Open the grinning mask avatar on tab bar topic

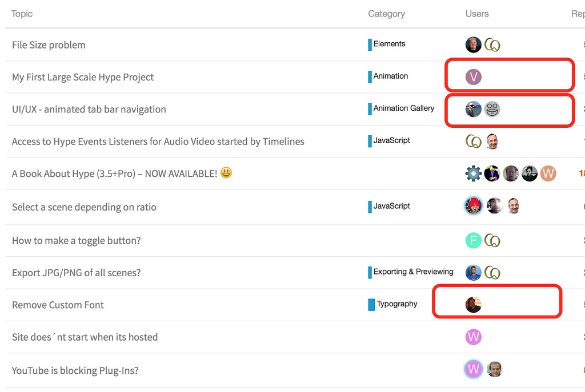click(x=492, y=108)
